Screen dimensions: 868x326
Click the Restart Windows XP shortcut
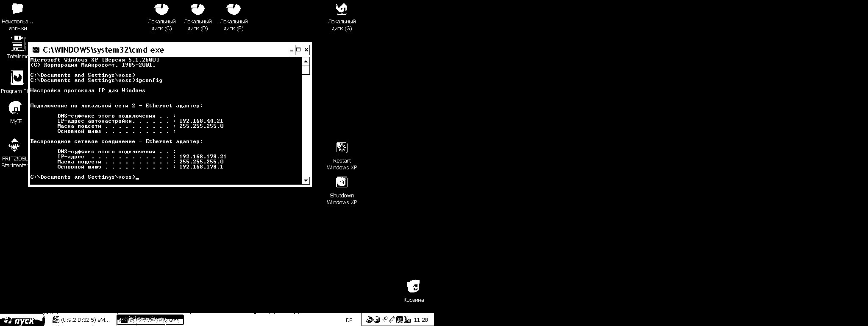coord(342,148)
